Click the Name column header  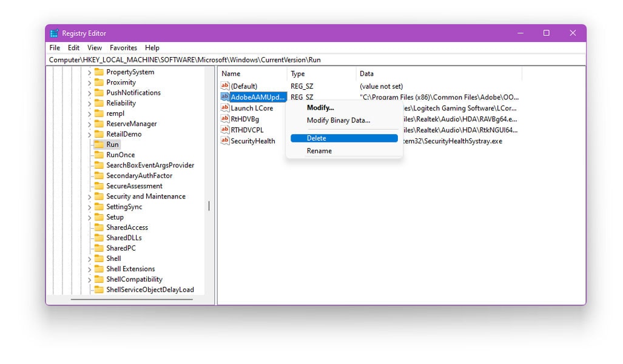tap(253, 73)
